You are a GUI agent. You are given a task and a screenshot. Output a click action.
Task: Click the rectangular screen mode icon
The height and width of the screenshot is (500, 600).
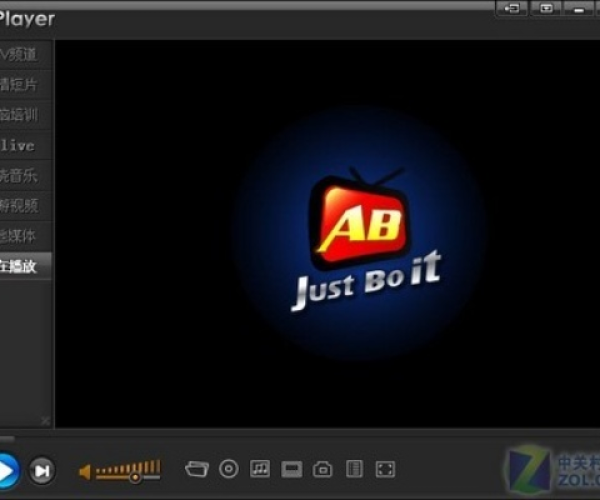pyautogui.click(x=291, y=468)
